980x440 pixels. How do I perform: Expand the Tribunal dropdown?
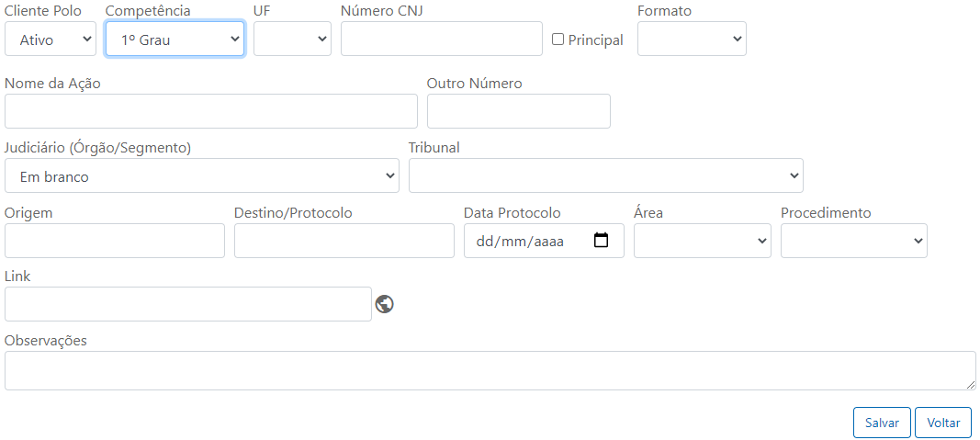pos(606,175)
